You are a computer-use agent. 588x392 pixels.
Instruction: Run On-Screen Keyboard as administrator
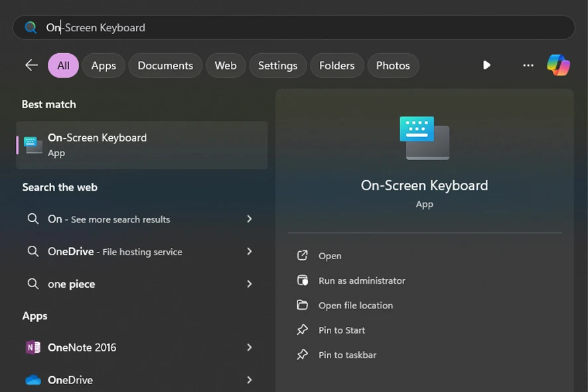point(362,280)
